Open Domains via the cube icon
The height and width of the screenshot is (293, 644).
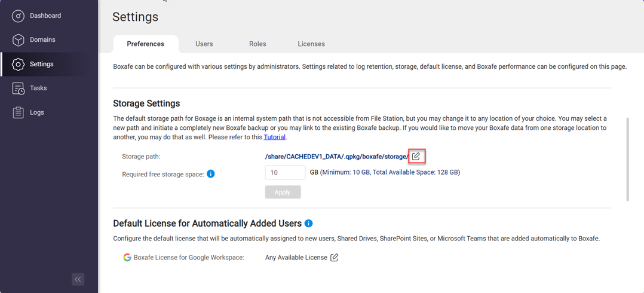point(18,40)
